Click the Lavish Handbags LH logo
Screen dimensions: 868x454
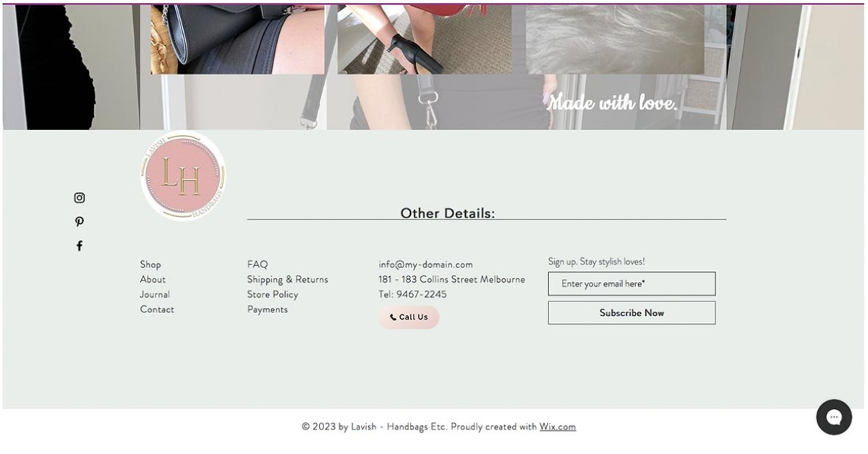tap(183, 176)
